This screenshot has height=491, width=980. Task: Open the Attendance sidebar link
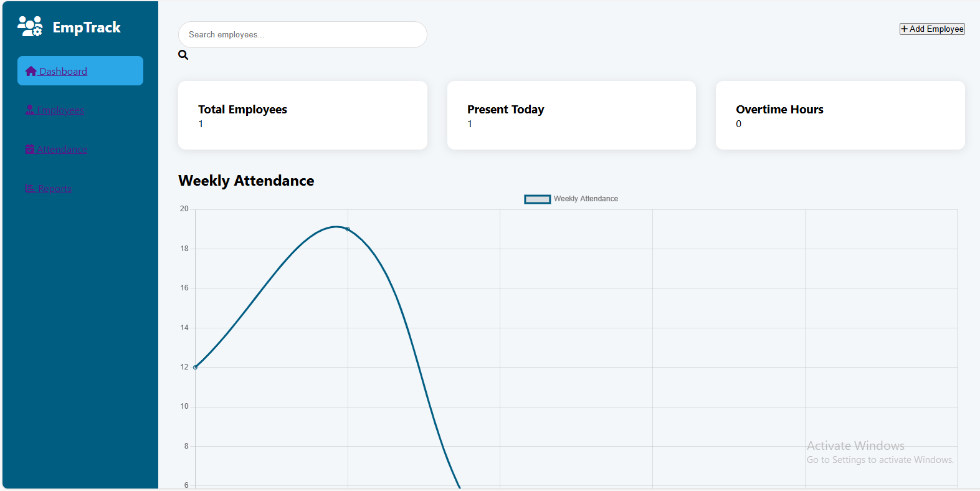click(62, 150)
